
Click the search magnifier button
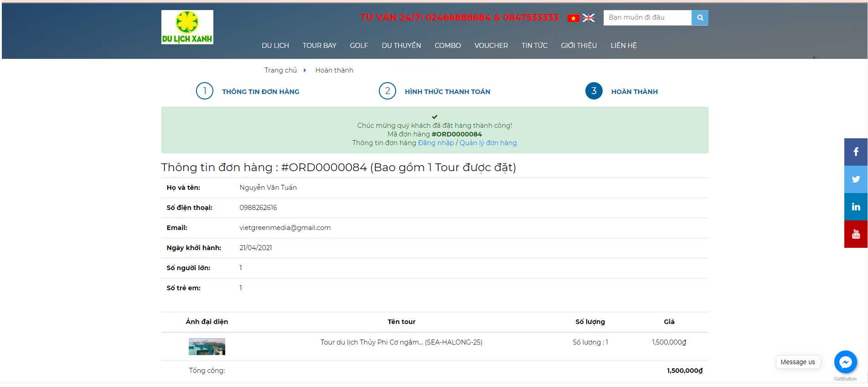coord(700,18)
